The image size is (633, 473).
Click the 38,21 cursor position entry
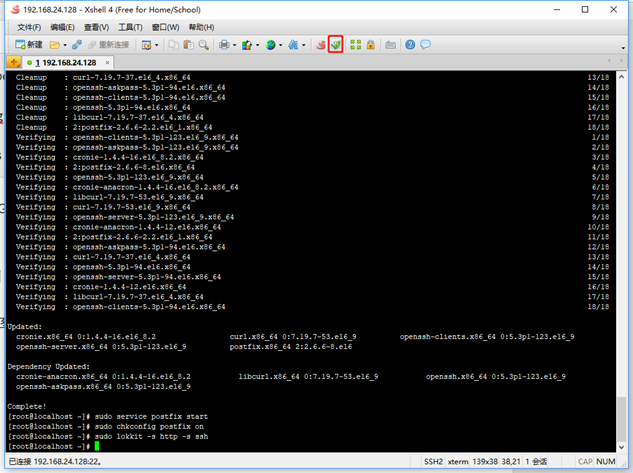[x=511, y=461]
